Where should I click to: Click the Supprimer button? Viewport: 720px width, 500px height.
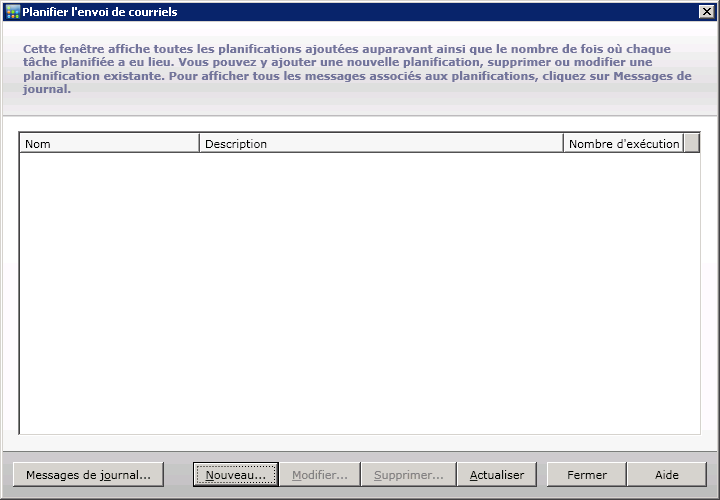point(409,474)
